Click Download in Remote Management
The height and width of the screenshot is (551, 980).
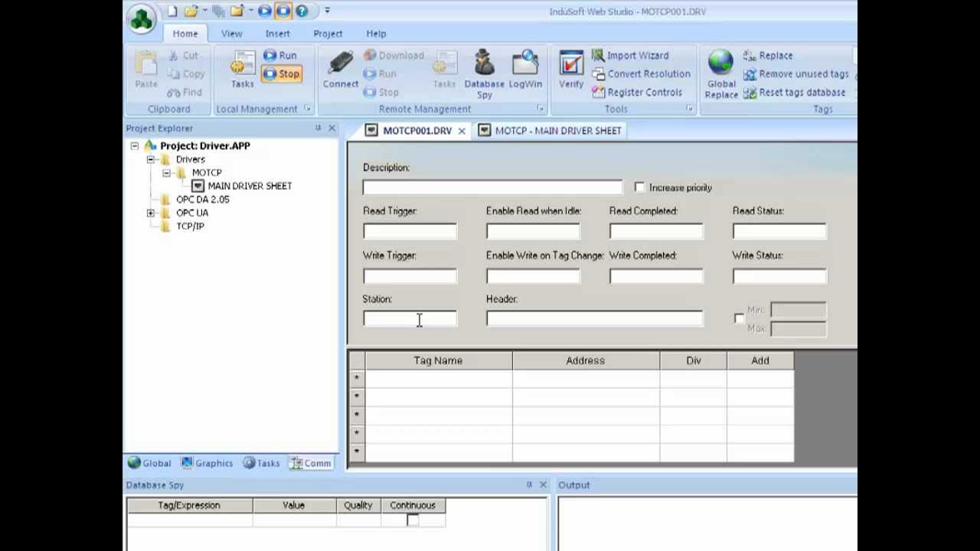[x=394, y=55]
